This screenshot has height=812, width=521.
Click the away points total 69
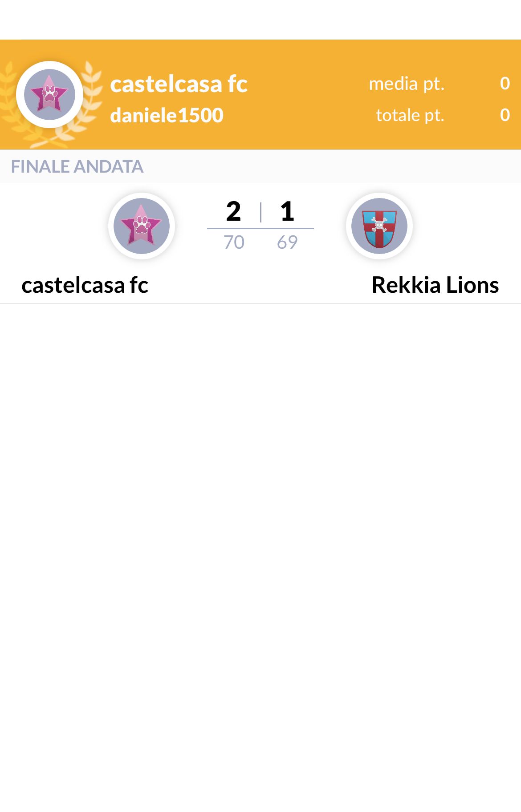(x=287, y=242)
